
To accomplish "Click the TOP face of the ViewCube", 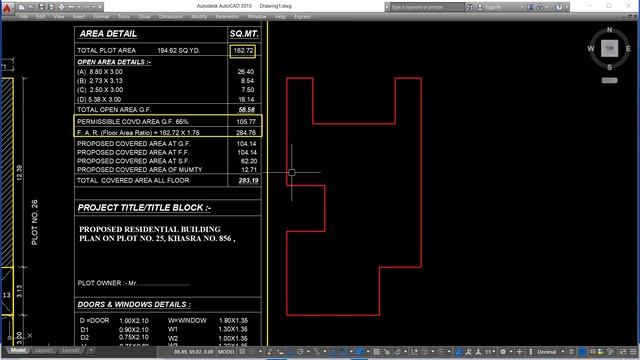I will pos(609,49).
